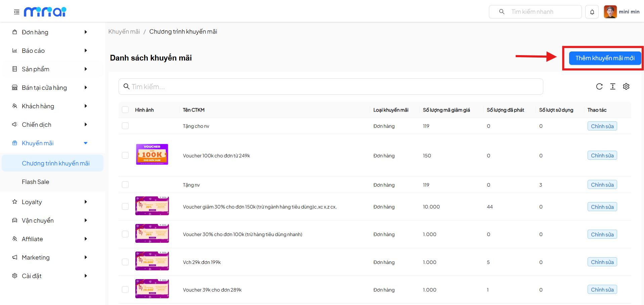Expand the Đơn hàng menu arrow
644x305 pixels.
coord(86,32)
